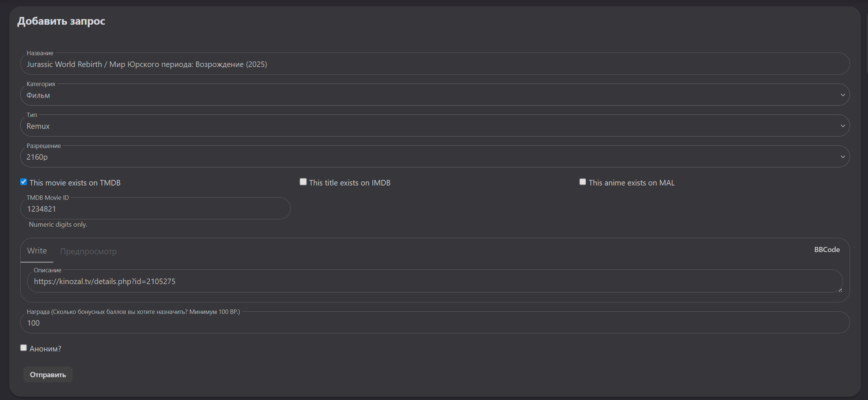Click the Разрешение dropdown chevron arrow
This screenshot has width=868, height=400.
tap(843, 157)
